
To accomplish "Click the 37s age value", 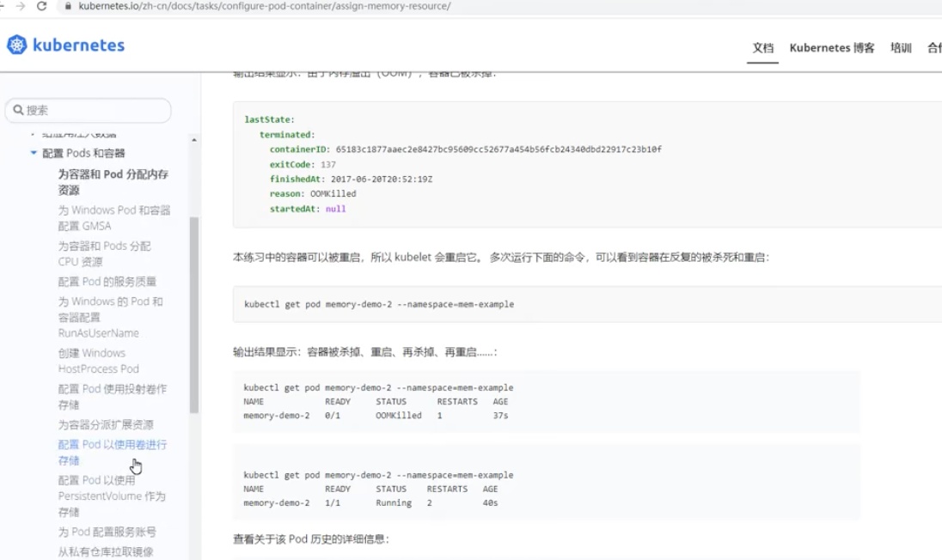I will tap(500, 416).
